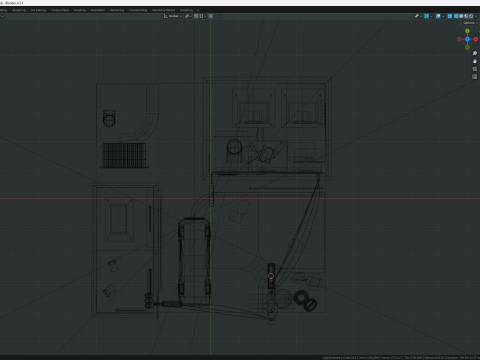
Task: Open the pivot point dropdown
Action: 189,16
